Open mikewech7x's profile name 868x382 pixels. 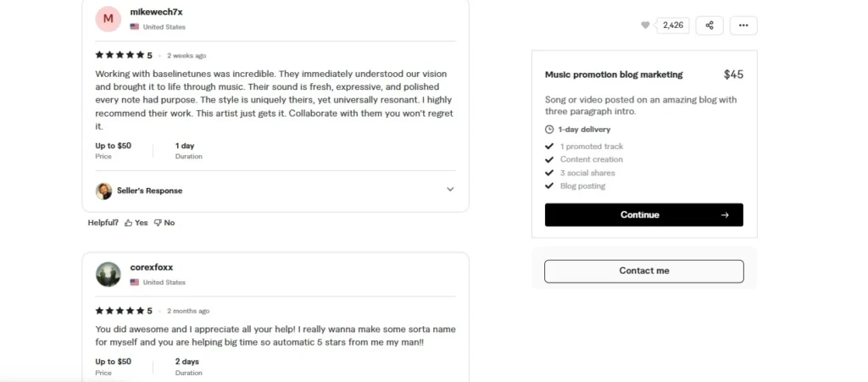[156, 12]
